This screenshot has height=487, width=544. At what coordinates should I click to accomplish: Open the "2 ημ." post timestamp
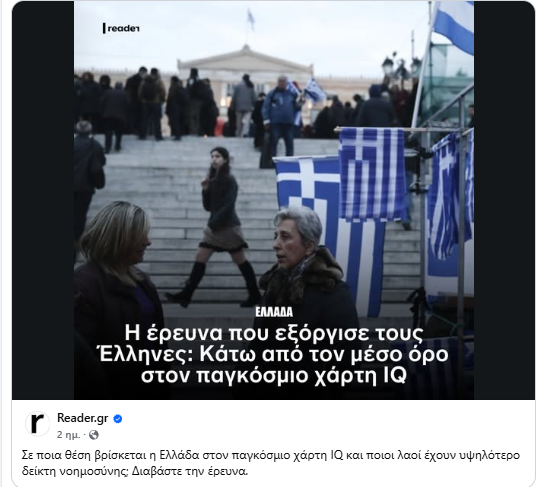tap(68, 435)
